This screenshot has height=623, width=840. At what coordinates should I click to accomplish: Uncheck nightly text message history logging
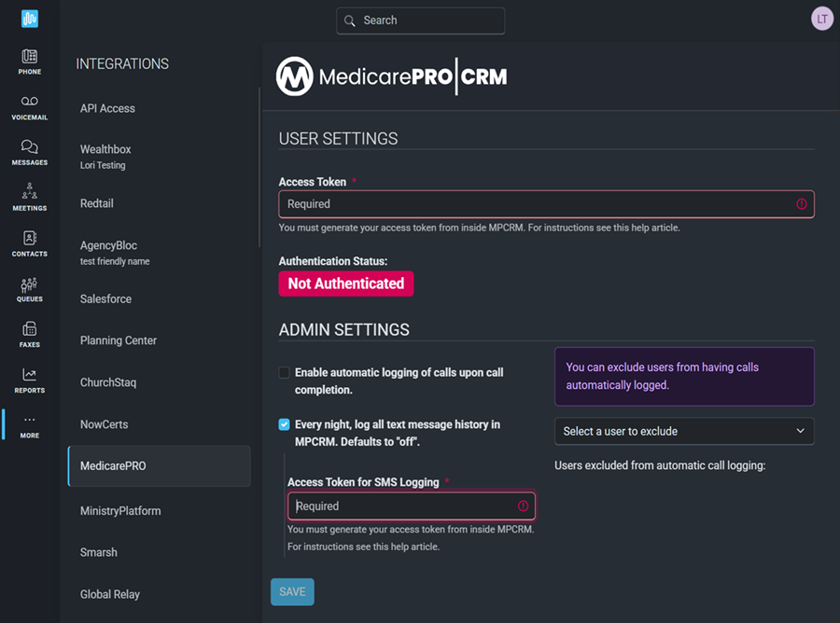pos(284,424)
